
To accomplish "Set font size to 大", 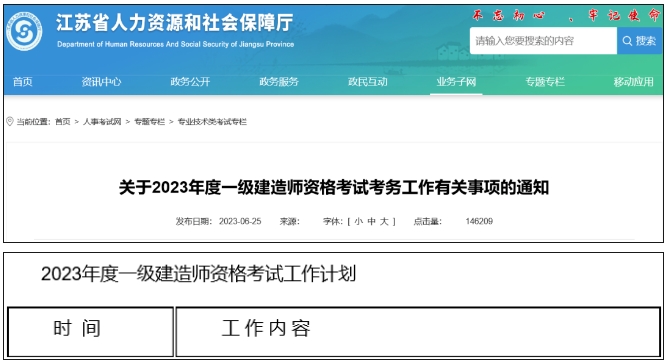I will point(384,221).
